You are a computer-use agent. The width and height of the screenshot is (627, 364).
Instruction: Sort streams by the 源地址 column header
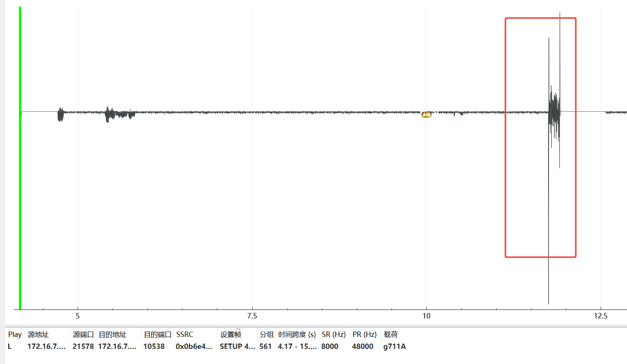[x=38, y=335]
